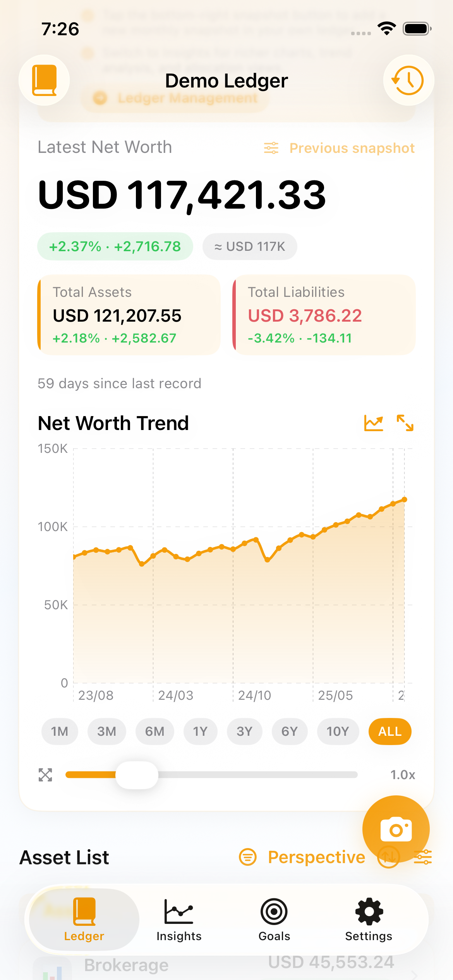Viewport: 453px width, 980px height.
Task: Tap the Total Assets card
Action: click(x=129, y=315)
